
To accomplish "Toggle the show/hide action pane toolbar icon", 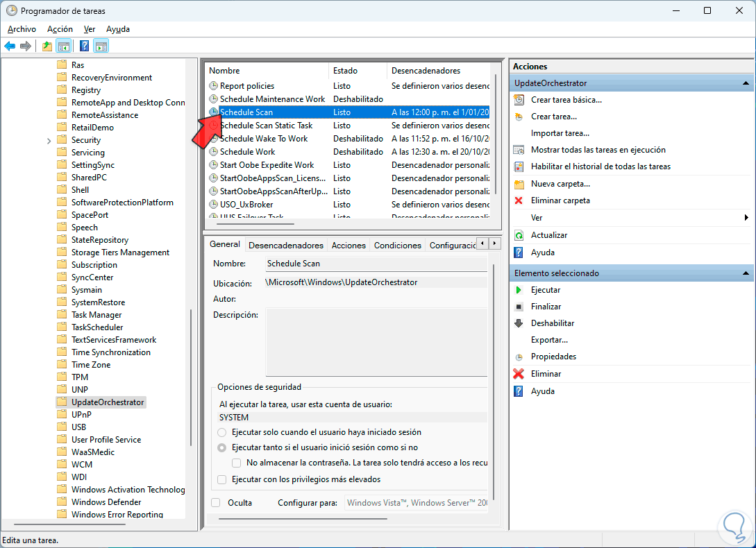I will pyautogui.click(x=101, y=46).
